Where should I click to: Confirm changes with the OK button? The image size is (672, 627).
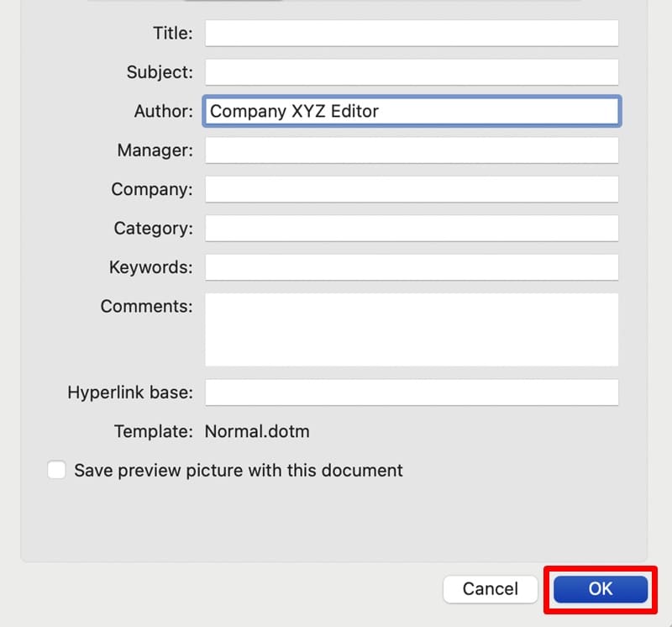600,589
